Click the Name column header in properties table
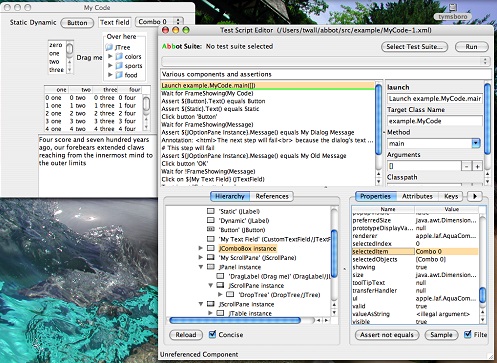 coord(383,209)
